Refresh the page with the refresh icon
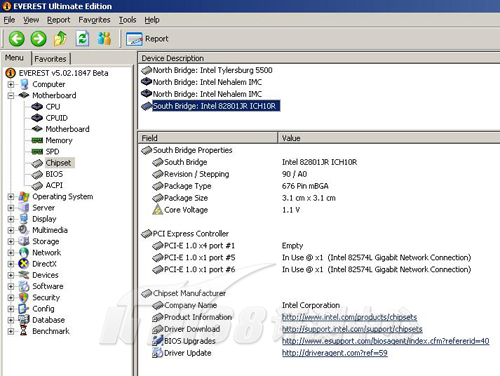 click(82, 38)
